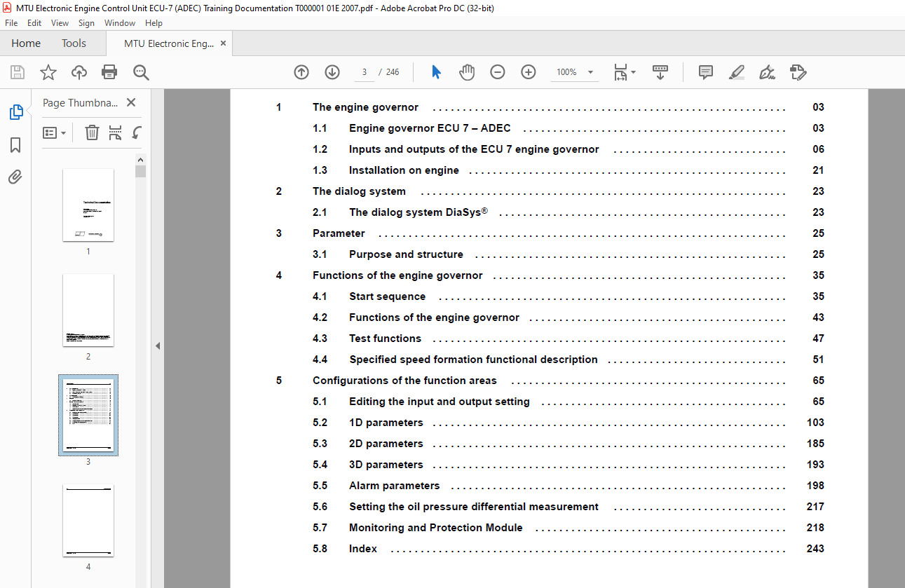This screenshot has width=905, height=588.
Task: Open thumbnails panel options dropdown
Action: click(x=54, y=132)
